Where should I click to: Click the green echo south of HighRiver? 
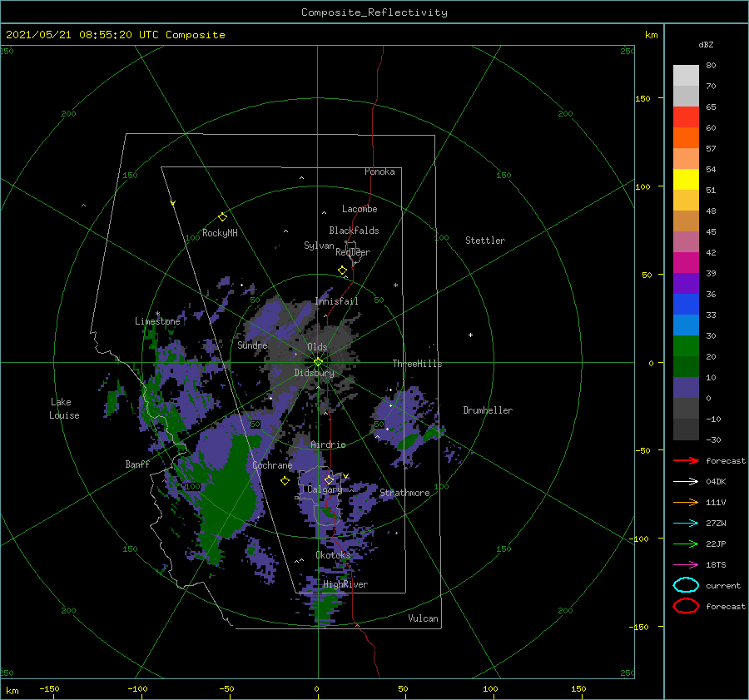[x=327, y=604]
